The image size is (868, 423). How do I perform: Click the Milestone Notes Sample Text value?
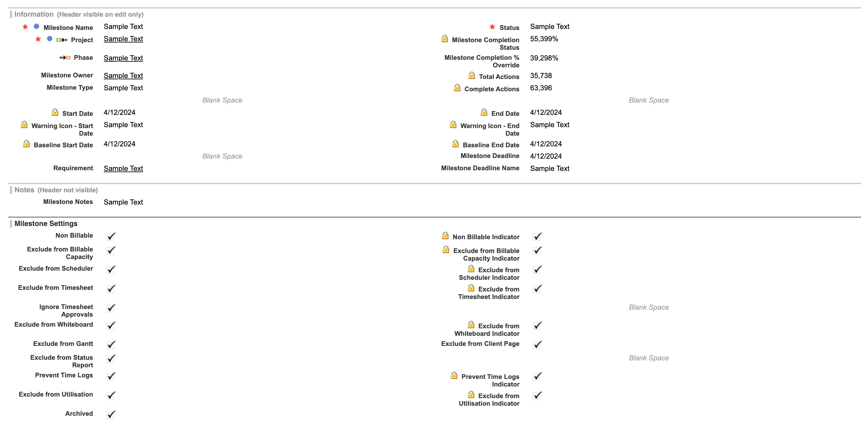point(123,202)
